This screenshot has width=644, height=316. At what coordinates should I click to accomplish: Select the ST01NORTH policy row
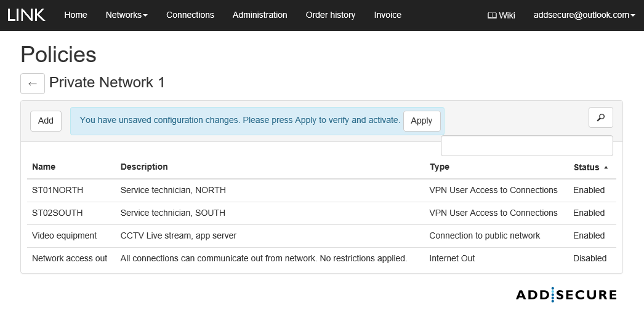(57, 191)
